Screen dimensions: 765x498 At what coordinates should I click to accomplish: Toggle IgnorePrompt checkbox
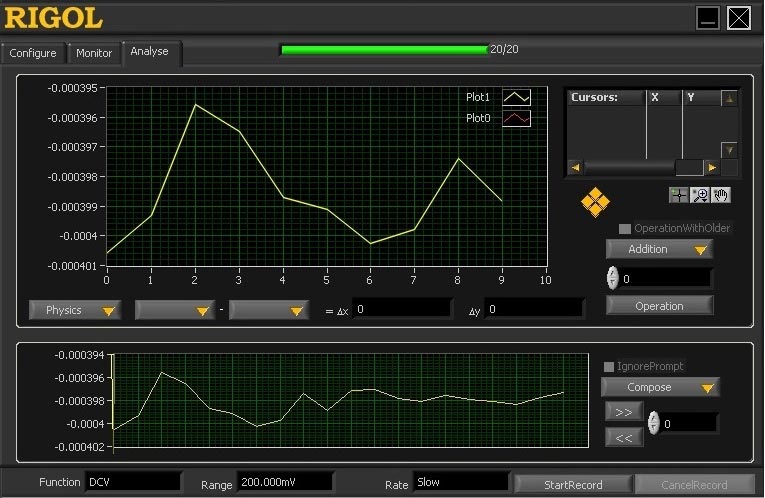[x=609, y=367]
